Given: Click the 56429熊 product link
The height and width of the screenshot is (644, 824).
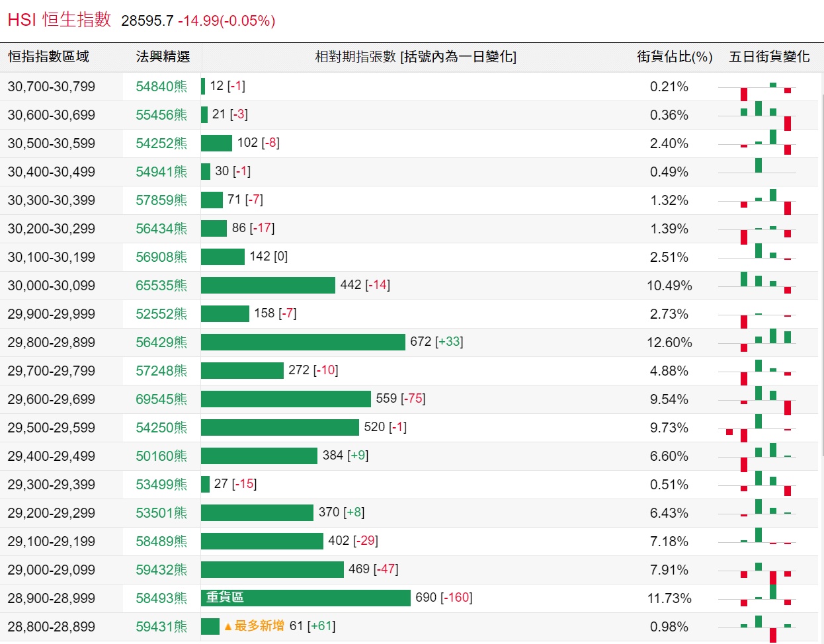Looking at the screenshot, I should pyautogui.click(x=161, y=342).
